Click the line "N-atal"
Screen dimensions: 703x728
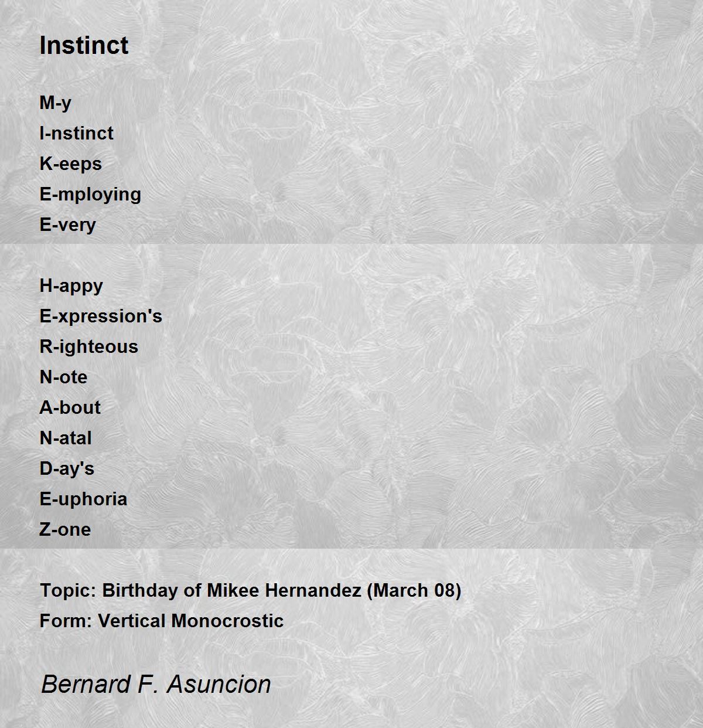pyautogui.click(x=66, y=438)
